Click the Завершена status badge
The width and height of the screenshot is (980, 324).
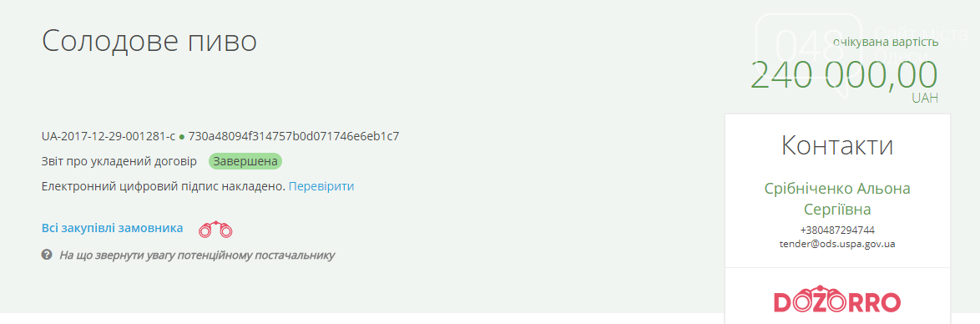(245, 161)
